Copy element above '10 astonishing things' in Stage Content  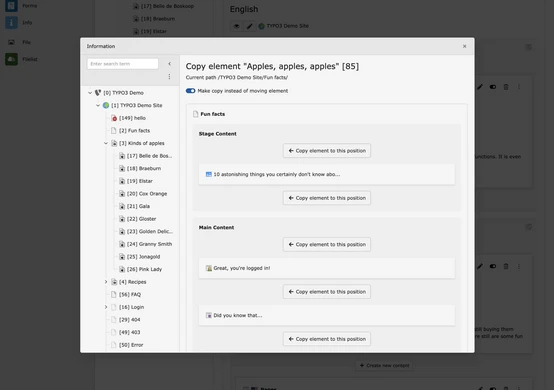327,151
